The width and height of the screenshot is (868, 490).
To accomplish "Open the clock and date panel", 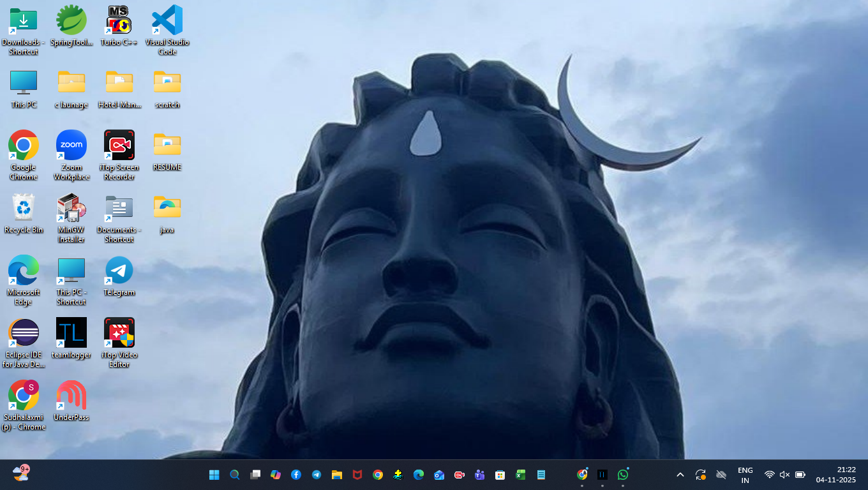I will [x=836, y=475].
